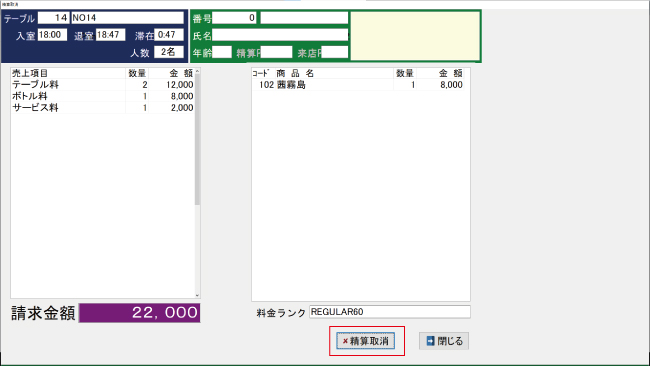Select the テーブル料 row in sales list
The width and height of the screenshot is (650, 366).
[102, 85]
